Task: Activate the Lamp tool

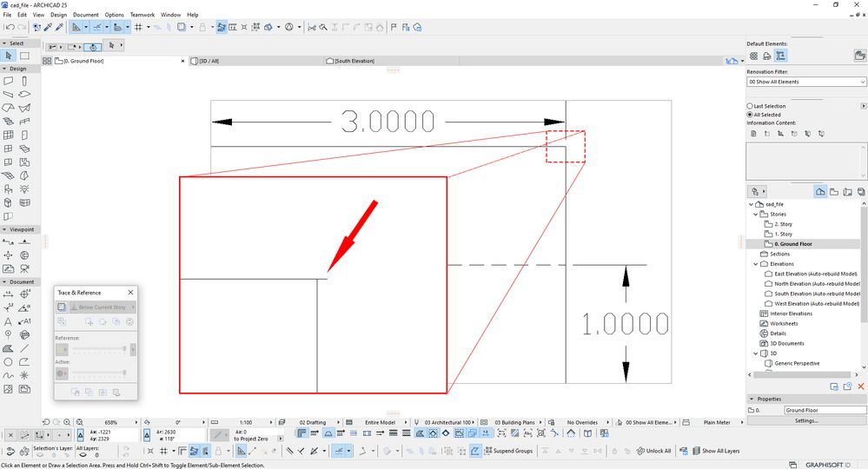Action: coord(24,189)
